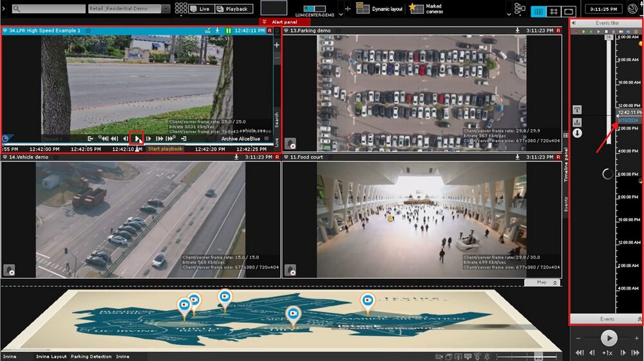Viewport: 644px width, 361px height.
Task: Open the Events filter header
Action: point(607,23)
